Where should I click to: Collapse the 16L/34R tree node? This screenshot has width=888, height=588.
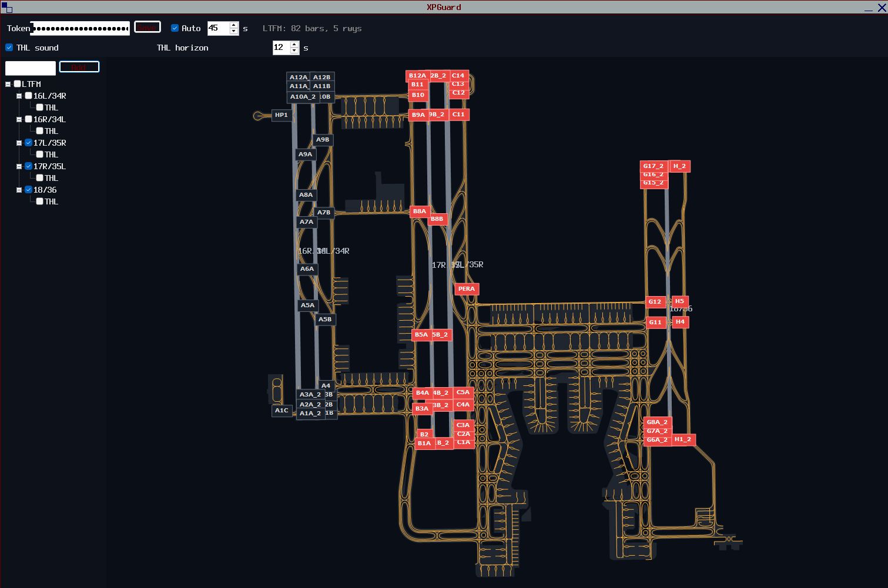point(19,96)
